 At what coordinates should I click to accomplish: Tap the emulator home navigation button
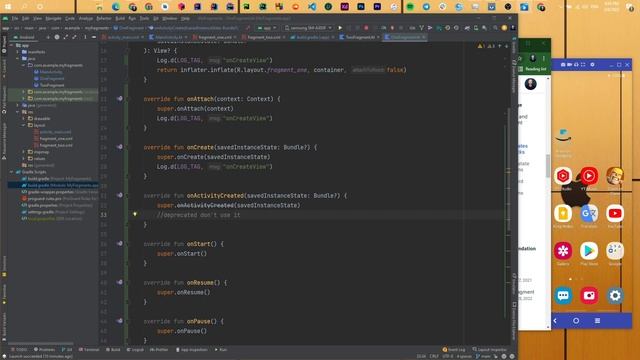point(576,321)
